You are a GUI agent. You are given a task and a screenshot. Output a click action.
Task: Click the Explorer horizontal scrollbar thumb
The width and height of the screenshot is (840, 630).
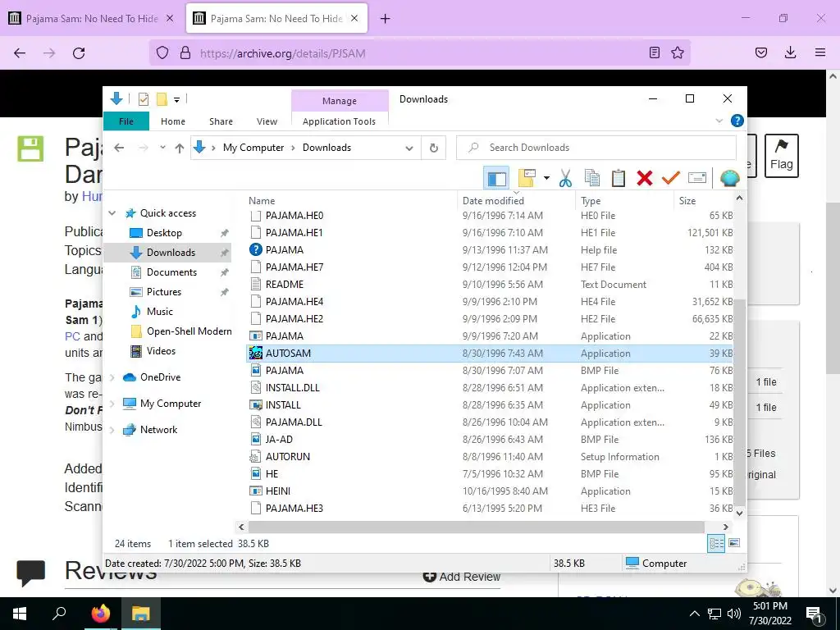(476, 527)
